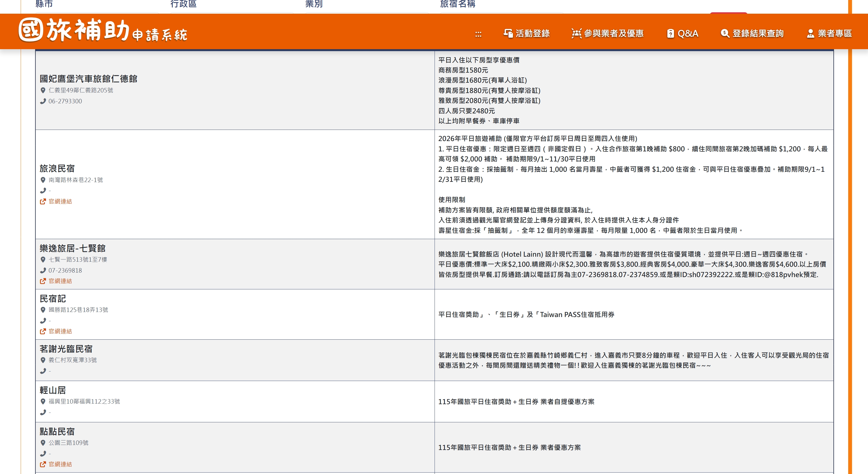Screen dimensions: 868x474
Task: Open the grid dots menu icon in header
Action: (478, 34)
